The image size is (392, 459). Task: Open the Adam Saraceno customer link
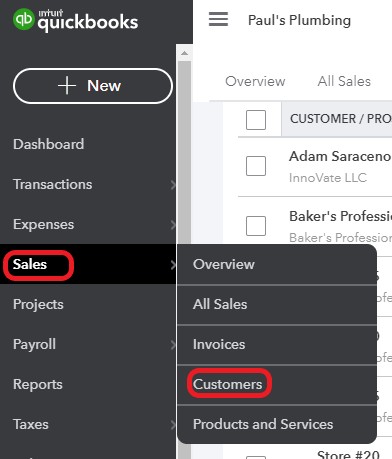coord(339,156)
